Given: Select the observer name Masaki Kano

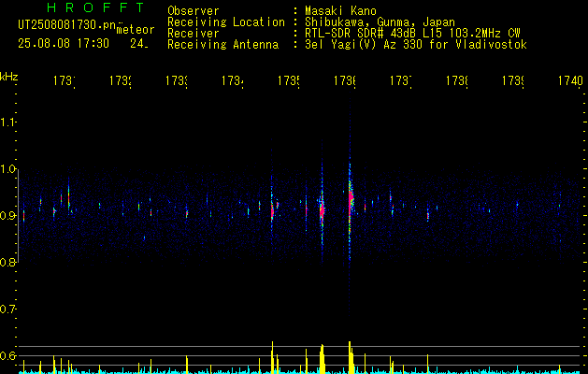Looking at the screenshot, I should 340,10.
